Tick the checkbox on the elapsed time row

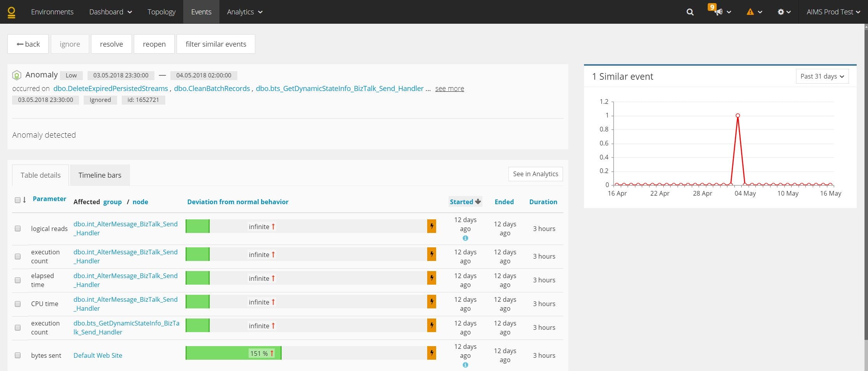(18, 280)
